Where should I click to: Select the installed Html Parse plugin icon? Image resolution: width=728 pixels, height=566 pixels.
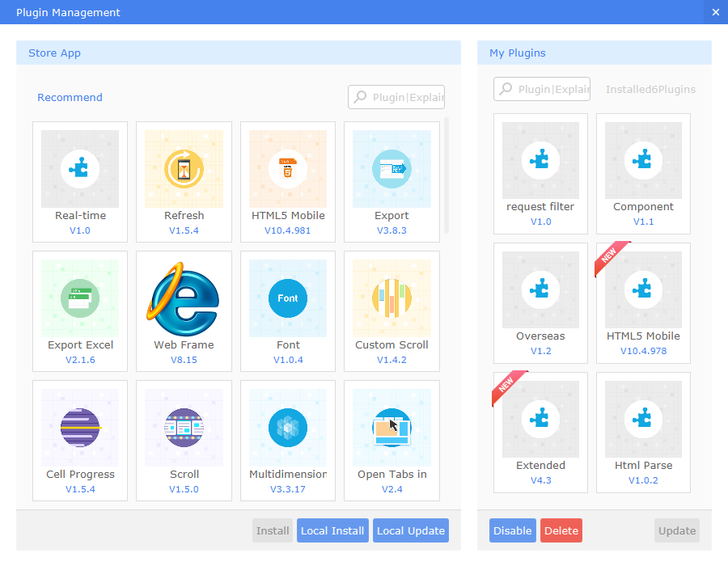(643, 420)
